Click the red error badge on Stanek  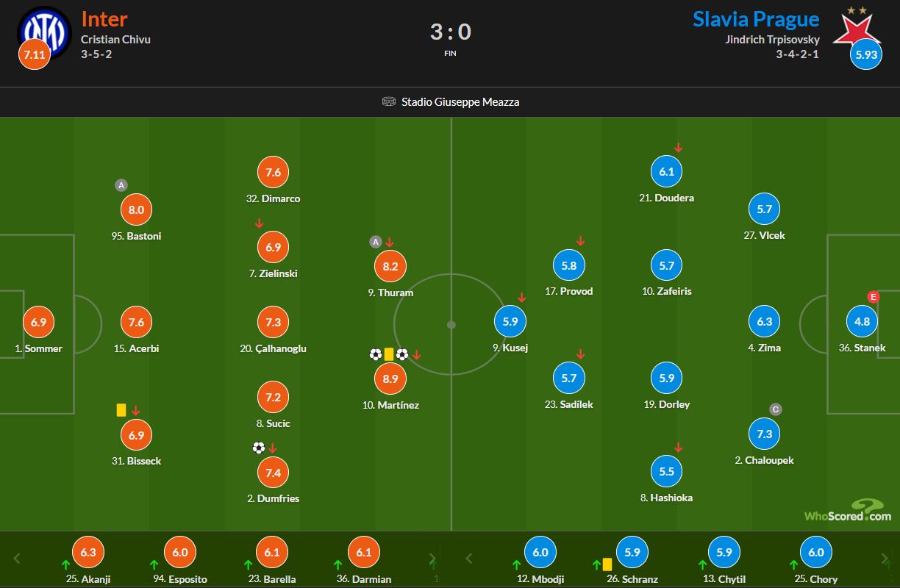pyautogui.click(x=874, y=297)
